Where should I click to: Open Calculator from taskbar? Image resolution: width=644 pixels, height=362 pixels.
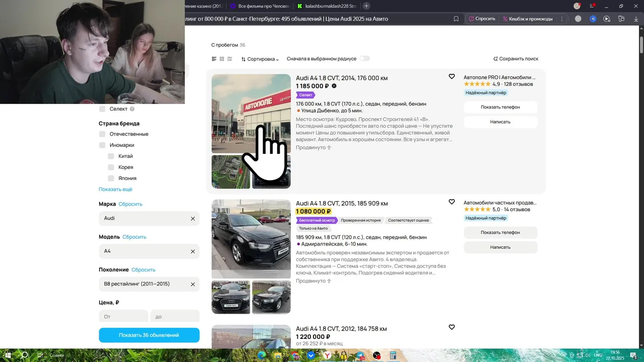click(x=393, y=355)
